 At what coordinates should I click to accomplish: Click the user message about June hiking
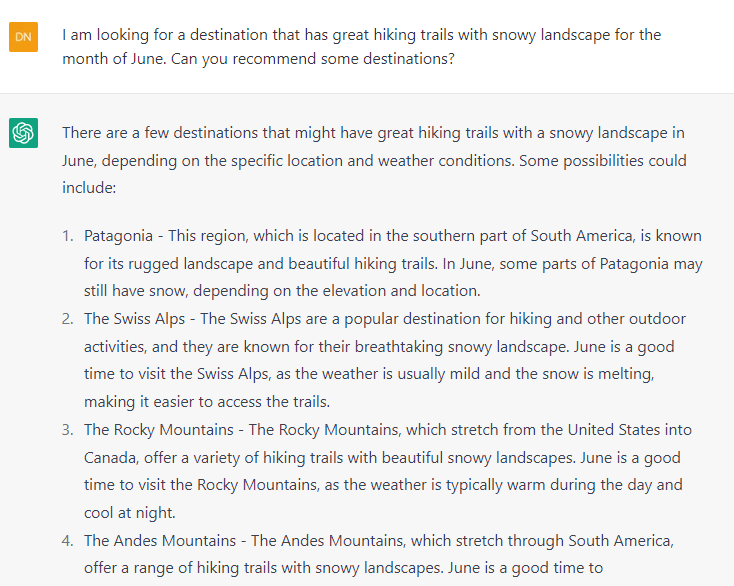tap(361, 47)
